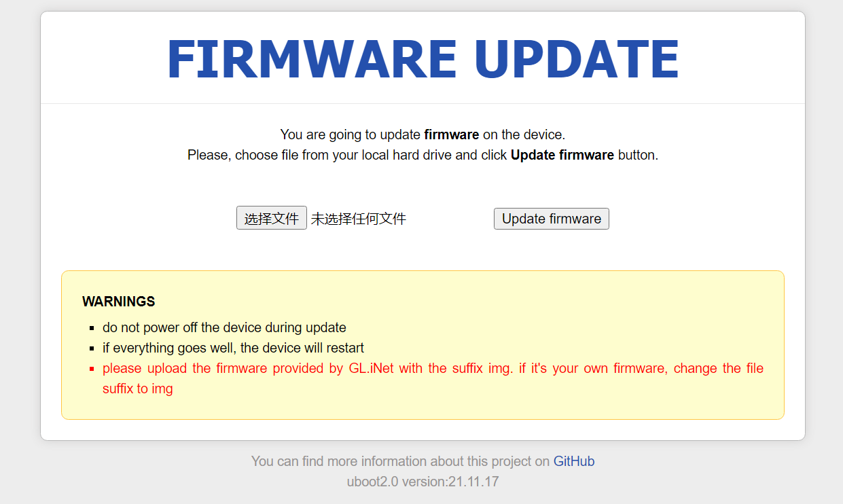The height and width of the screenshot is (504, 843).
Task: Click the bold word firmware in the first sentence
Action: (x=451, y=134)
